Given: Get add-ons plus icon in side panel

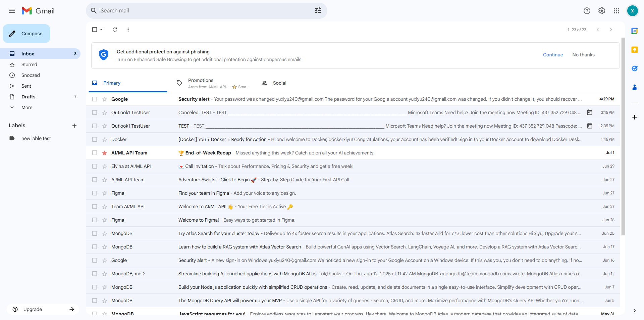Looking at the screenshot, I should (x=634, y=117).
